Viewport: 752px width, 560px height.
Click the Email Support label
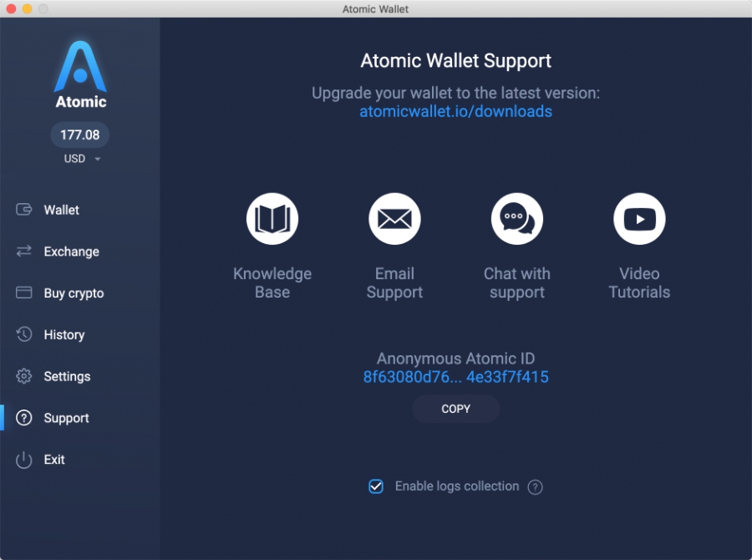tap(394, 283)
